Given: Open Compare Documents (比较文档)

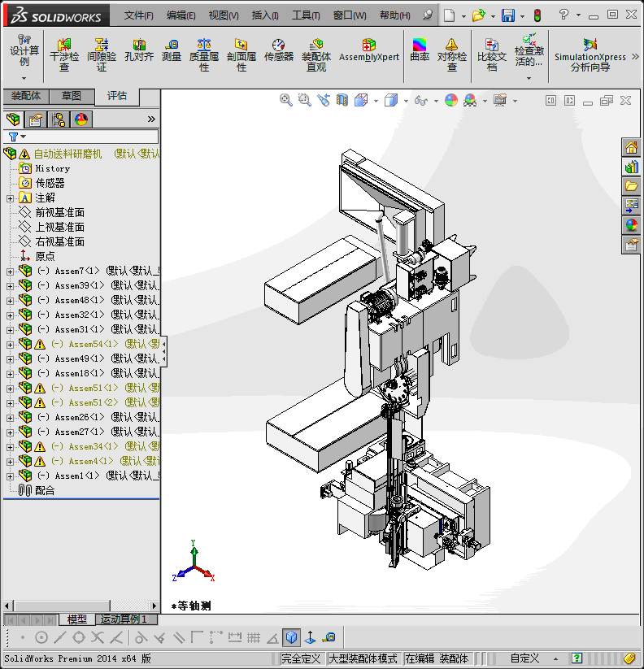Looking at the screenshot, I should pyautogui.click(x=492, y=55).
